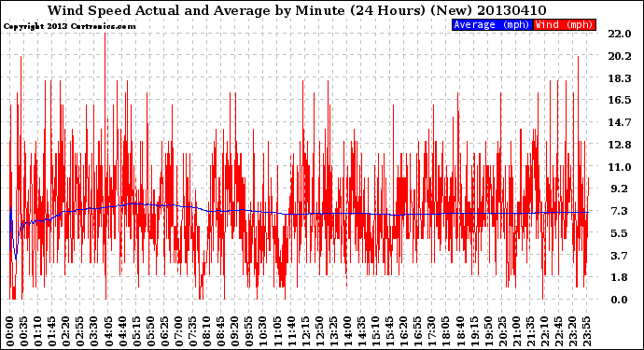Image resolution: width=644 pixels, height=350 pixels.
Task: Select the 'Copyright 2013 Cartronics.com' text
Action: coord(69,26)
